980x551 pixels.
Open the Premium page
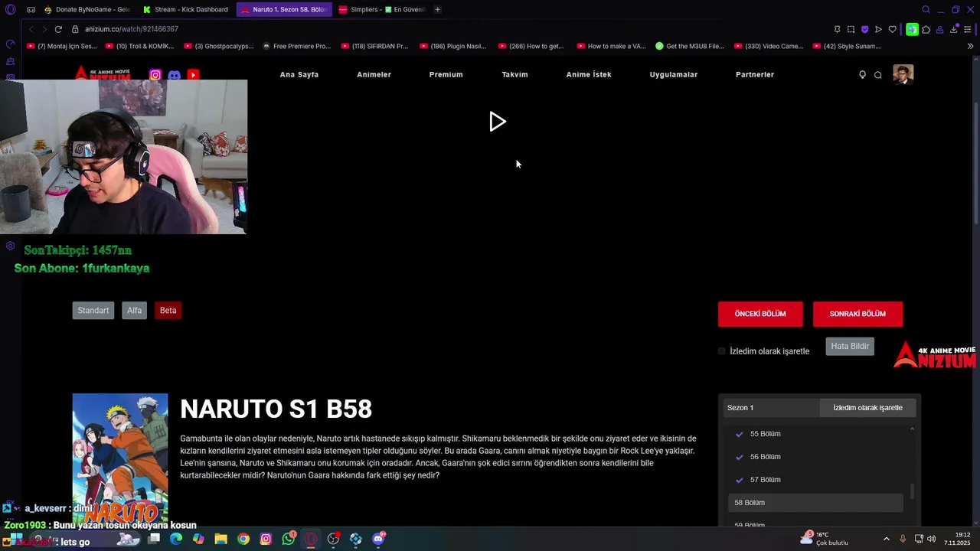[446, 74]
